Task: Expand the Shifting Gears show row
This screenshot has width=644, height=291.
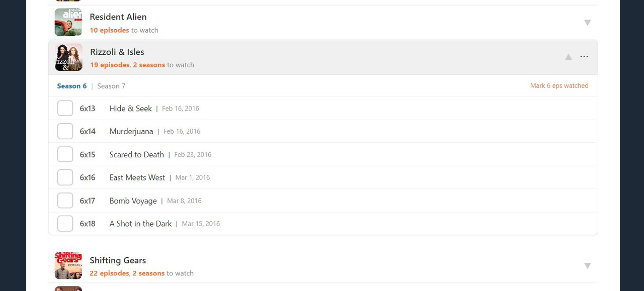Action: [587, 266]
